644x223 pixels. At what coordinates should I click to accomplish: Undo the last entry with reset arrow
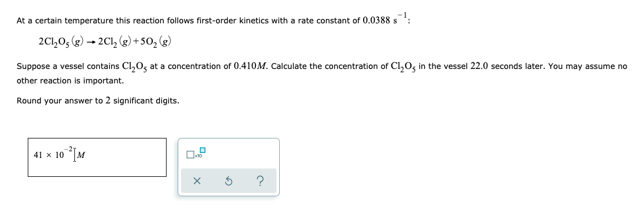pos(229,181)
